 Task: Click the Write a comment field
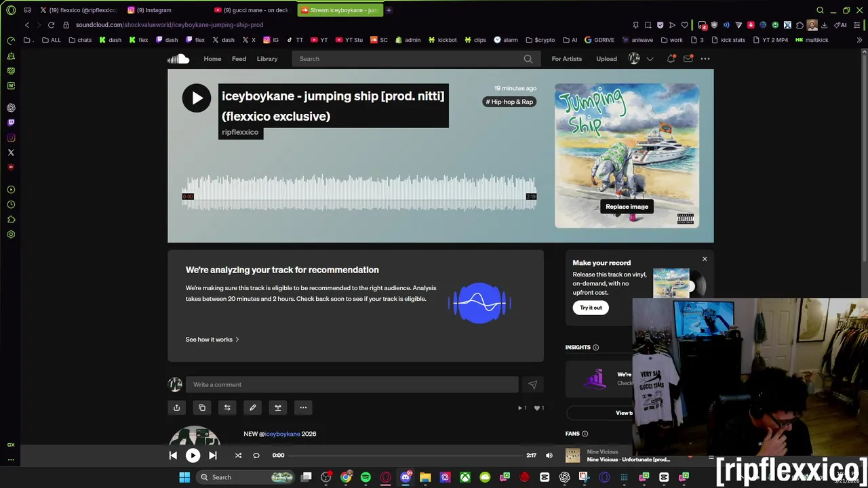click(352, 385)
